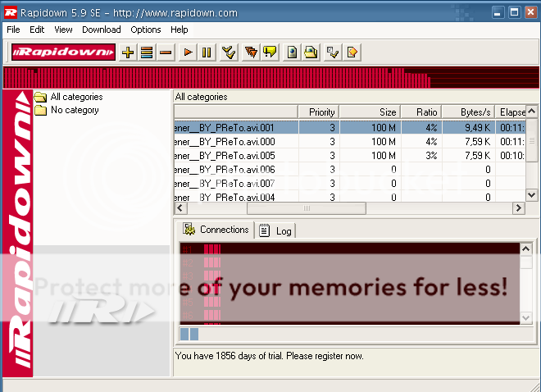
Task: Click the double checkmark toolbar icon
Action: [x=229, y=52]
